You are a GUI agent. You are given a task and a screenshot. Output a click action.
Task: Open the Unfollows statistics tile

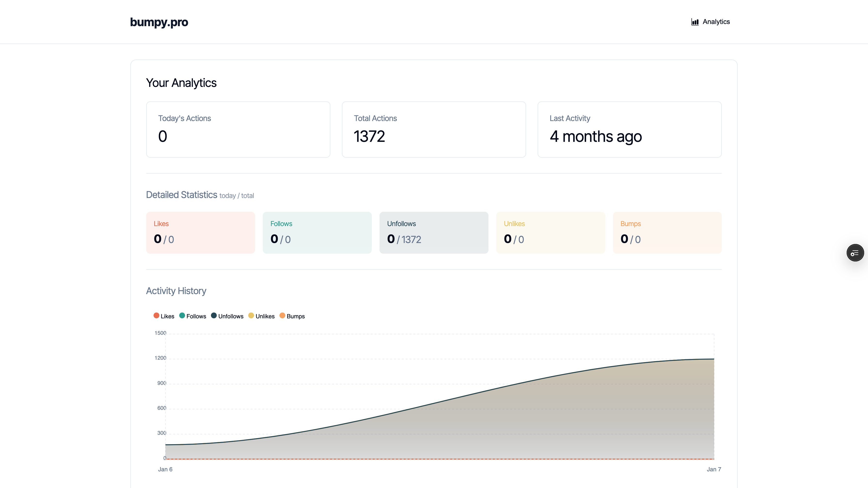click(x=434, y=232)
